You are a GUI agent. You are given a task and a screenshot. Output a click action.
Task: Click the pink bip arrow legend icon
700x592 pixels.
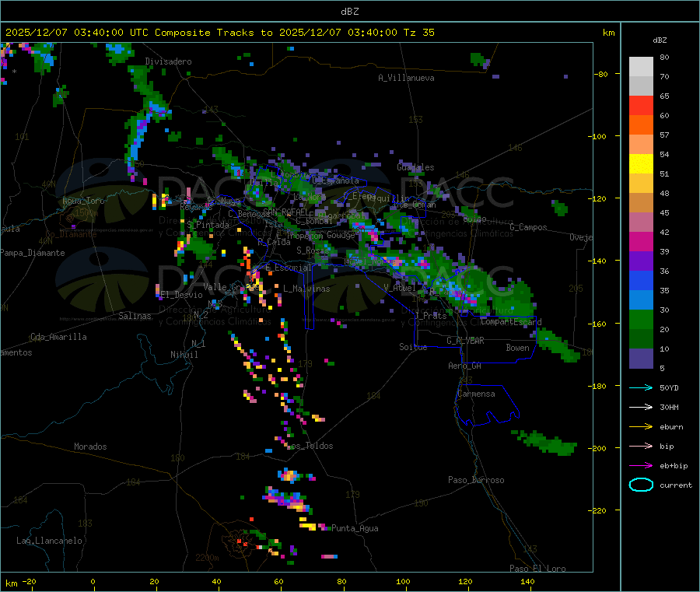[641, 446]
